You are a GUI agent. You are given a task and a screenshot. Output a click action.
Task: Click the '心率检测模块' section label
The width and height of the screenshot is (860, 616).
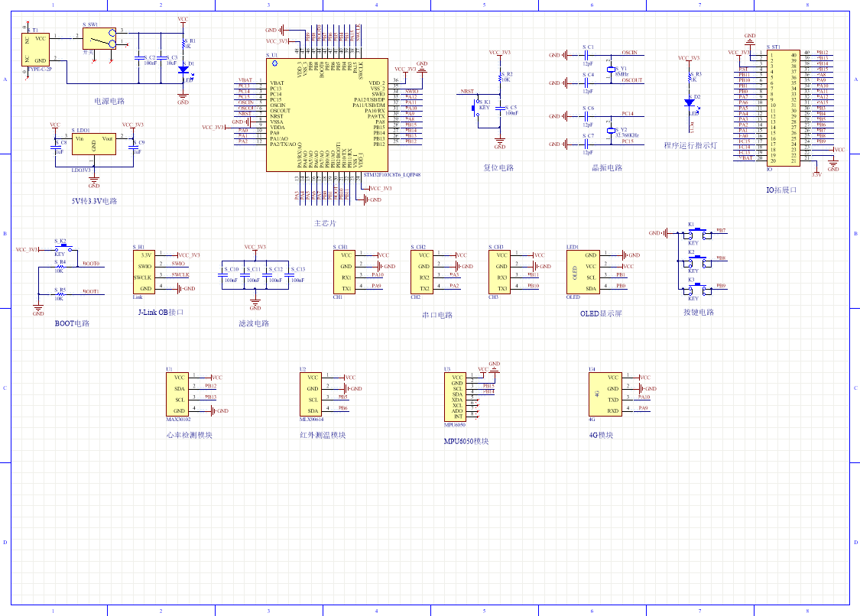pos(190,435)
